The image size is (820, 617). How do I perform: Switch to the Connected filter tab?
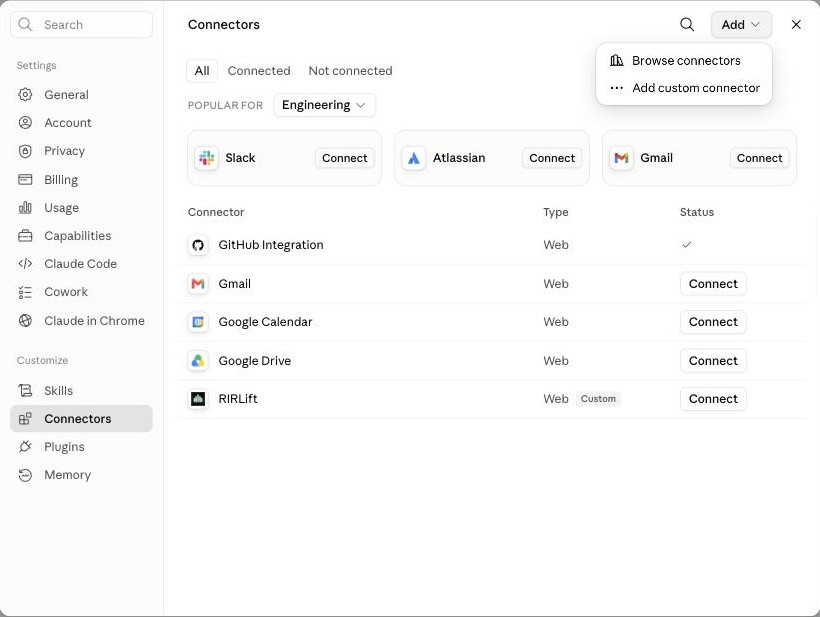click(259, 71)
